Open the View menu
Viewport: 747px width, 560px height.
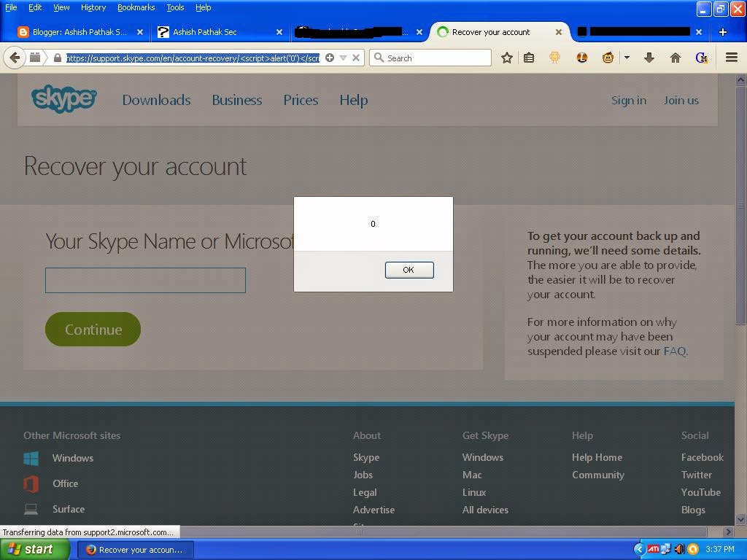61,7
